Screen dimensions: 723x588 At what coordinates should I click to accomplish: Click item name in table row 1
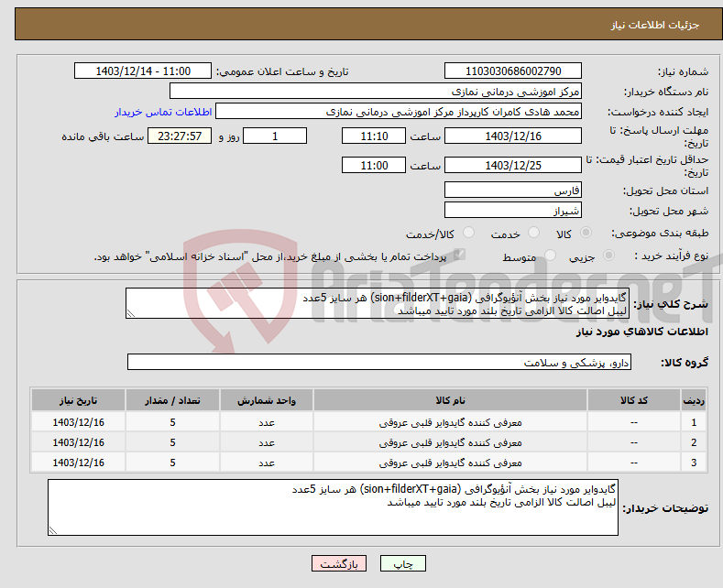click(x=450, y=422)
